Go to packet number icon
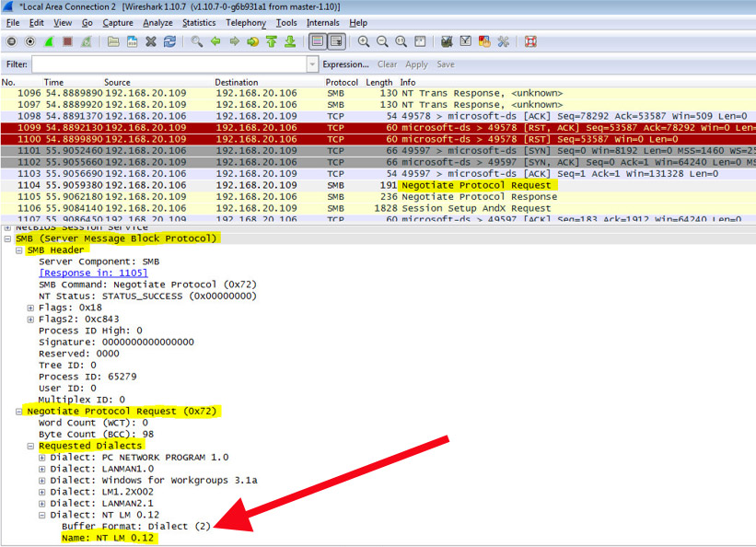Image resolution: width=756 pixels, height=547 pixels. [x=252, y=42]
